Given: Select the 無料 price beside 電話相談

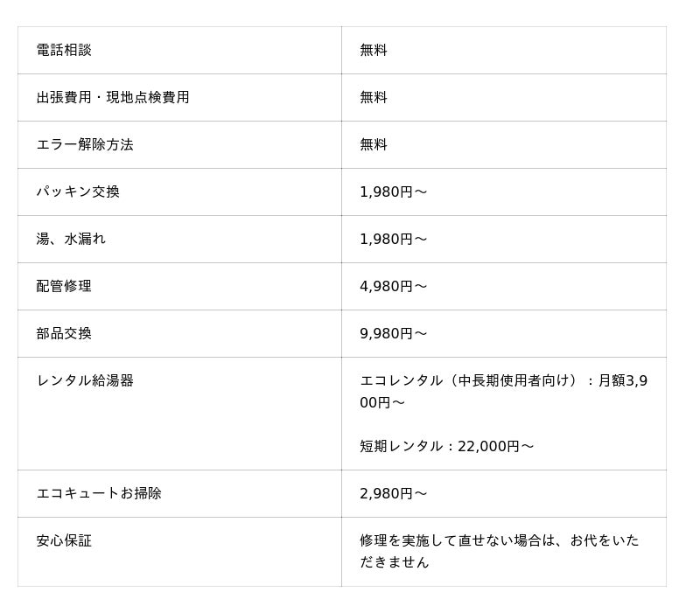Looking at the screenshot, I should tap(374, 50).
